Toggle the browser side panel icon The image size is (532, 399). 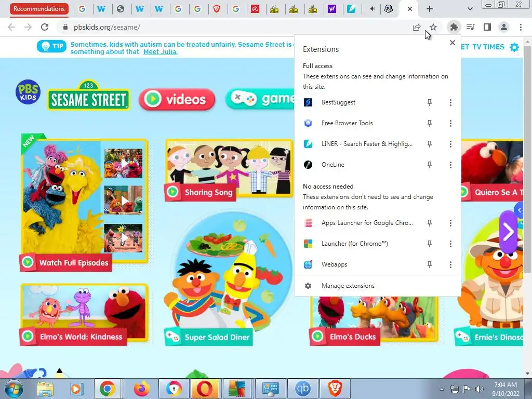click(487, 27)
